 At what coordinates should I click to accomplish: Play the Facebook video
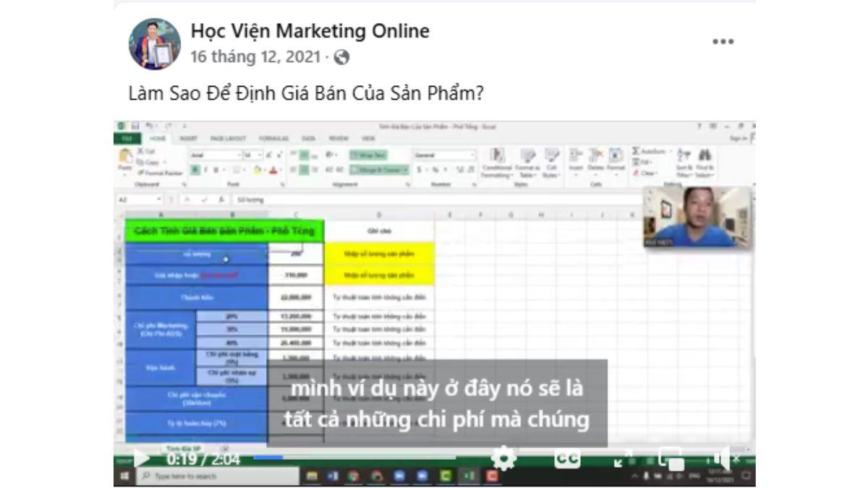[142, 458]
